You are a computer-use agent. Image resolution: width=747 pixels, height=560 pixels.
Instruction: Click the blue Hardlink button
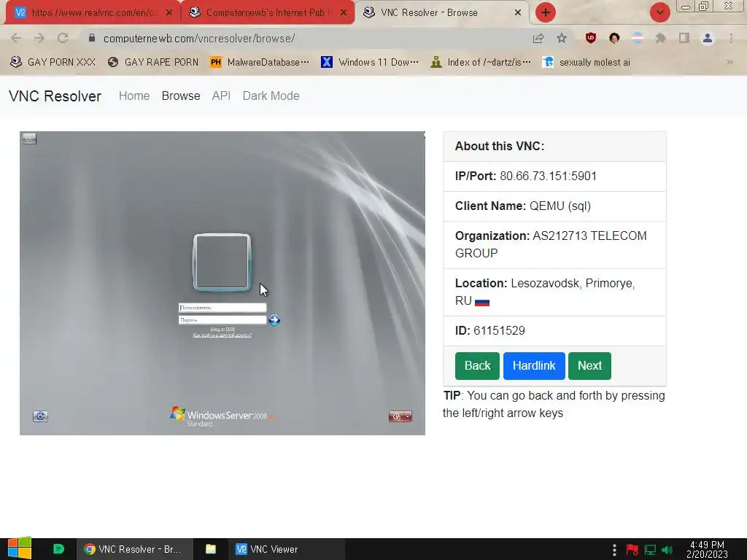click(534, 366)
